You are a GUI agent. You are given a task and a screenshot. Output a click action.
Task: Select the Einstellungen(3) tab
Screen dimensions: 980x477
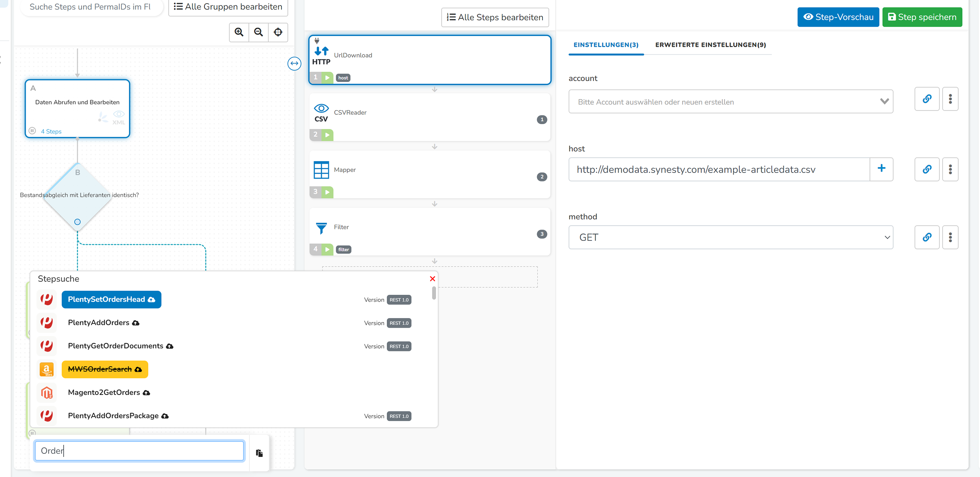click(x=606, y=45)
